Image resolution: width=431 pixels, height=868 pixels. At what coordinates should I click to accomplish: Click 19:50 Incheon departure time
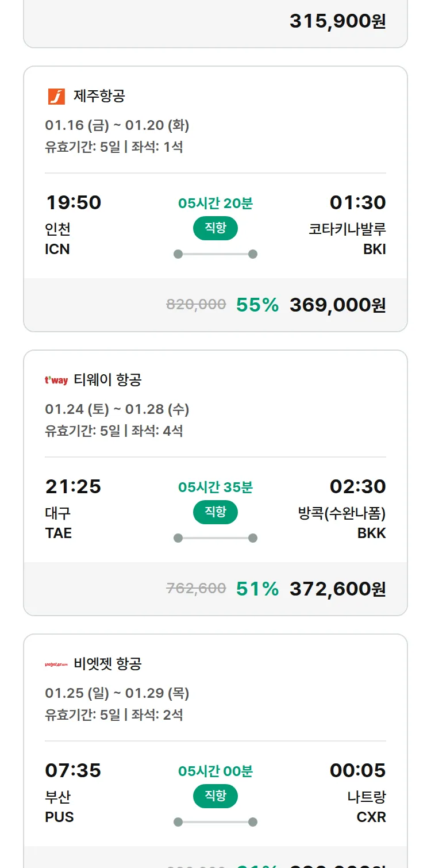pyautogui.click(x=73, y=202)
